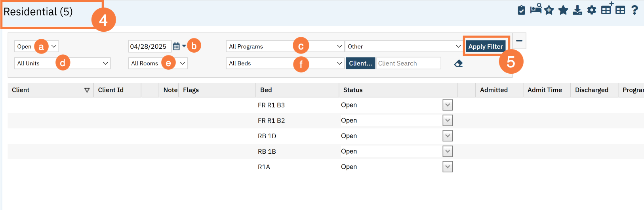Open the All Units dropdown

click(x=62, y=63)
